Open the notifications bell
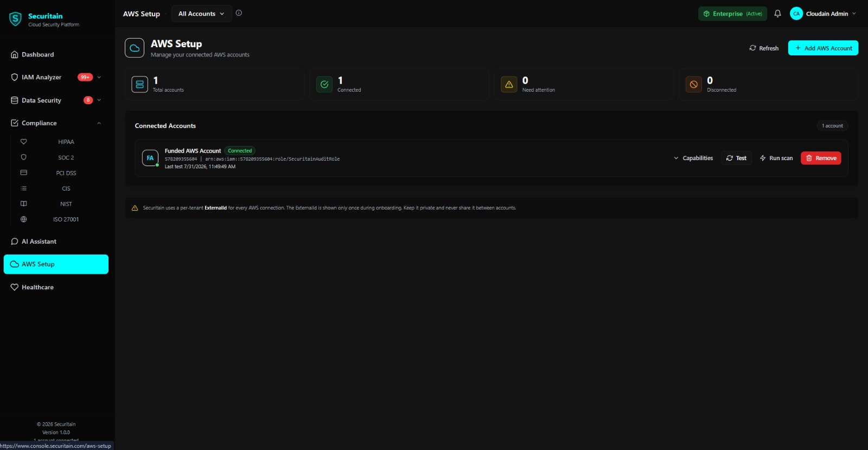This screenshot has width=868, height=450. tap(777, 14)
